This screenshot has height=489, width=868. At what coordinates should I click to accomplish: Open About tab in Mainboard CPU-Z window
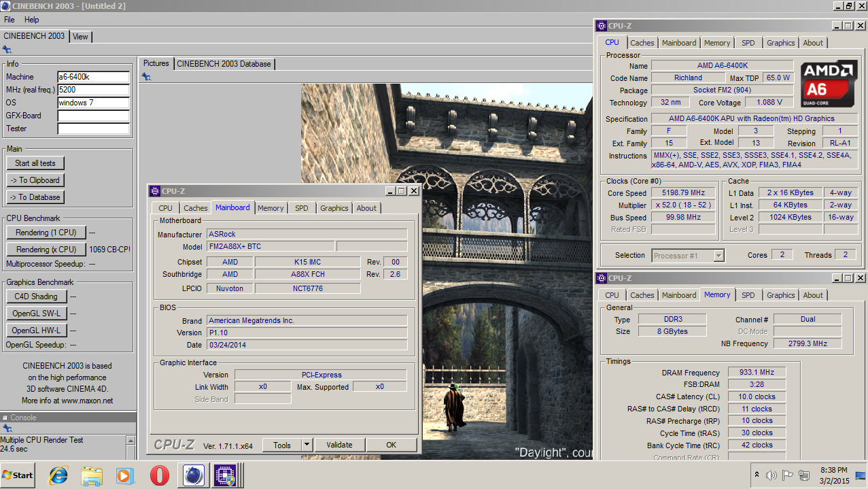click(366, 208)
